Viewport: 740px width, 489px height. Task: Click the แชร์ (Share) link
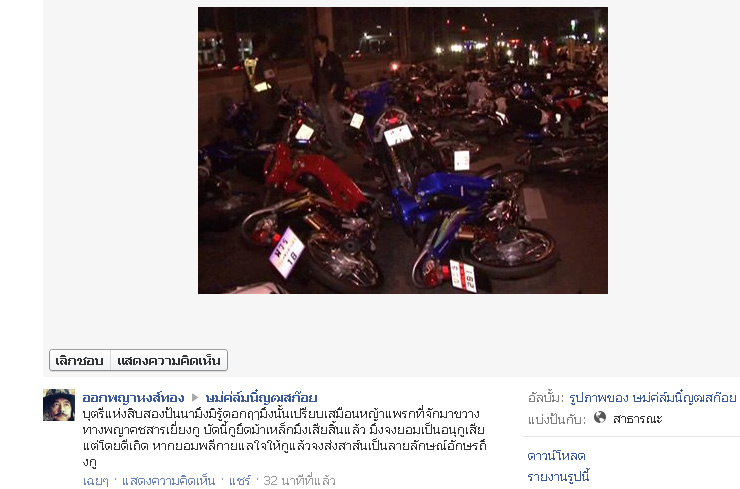pyautogui.click(x=240, y=481)
